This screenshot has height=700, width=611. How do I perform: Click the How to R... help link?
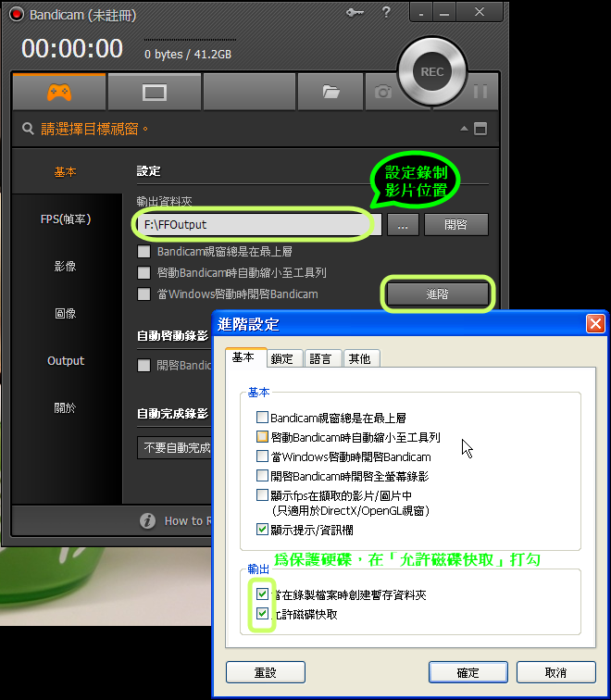(x=188, y=520)
